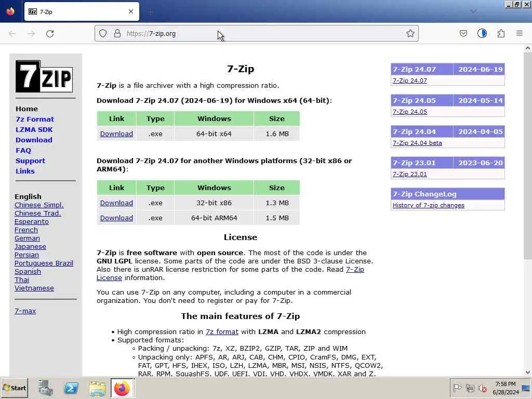Click the half-circle extension toolbar icon
The height and width of the screenshot is (399, 532).
[482, 33]
